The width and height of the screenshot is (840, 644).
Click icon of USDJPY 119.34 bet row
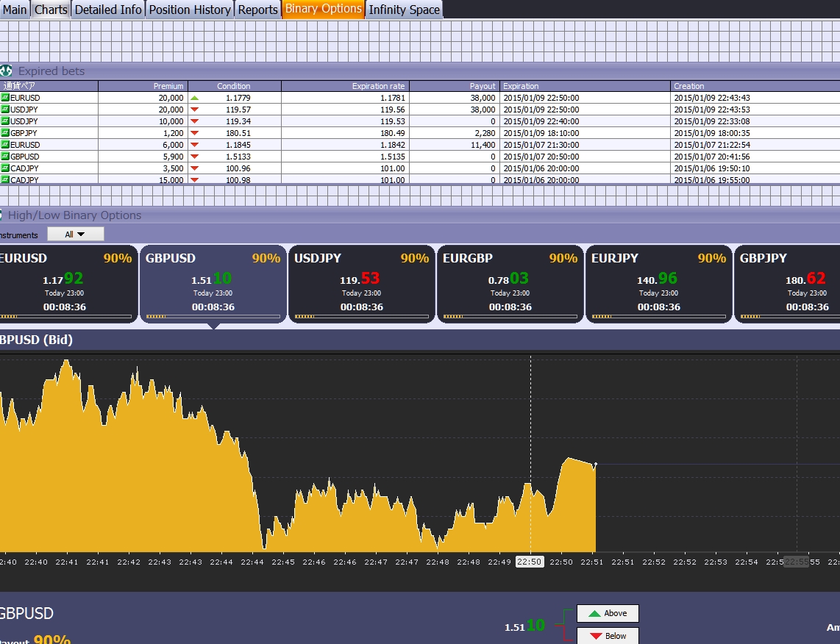point(5,121)
